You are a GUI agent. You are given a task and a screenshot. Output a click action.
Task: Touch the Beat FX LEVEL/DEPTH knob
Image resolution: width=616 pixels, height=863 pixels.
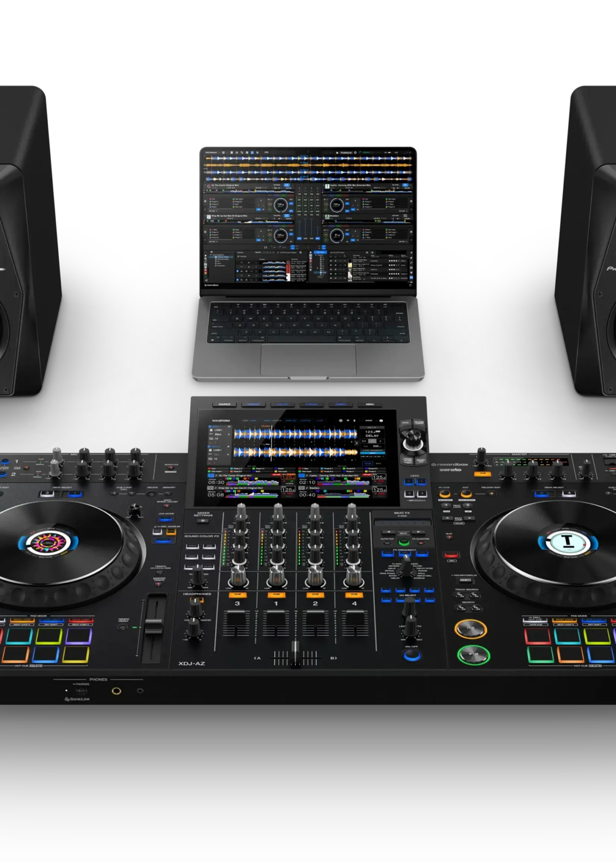pyautogui.click(x=411, y=626)
